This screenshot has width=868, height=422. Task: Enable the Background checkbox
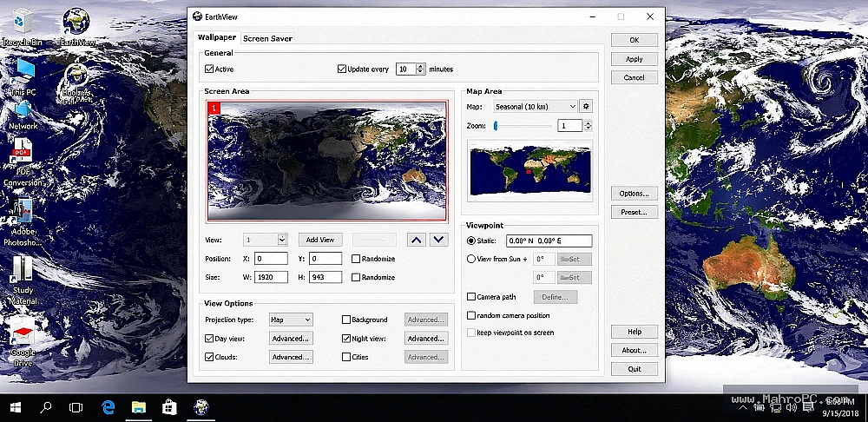click(x=346, y=320)
